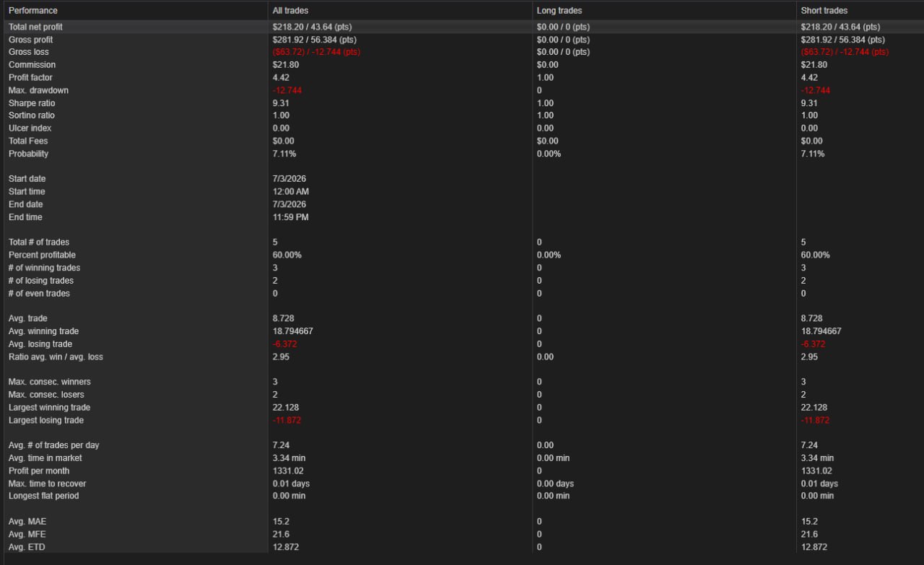Screen dimensions: 924x565
Task: Click the Largest losing trade row label
Action: 46,421
